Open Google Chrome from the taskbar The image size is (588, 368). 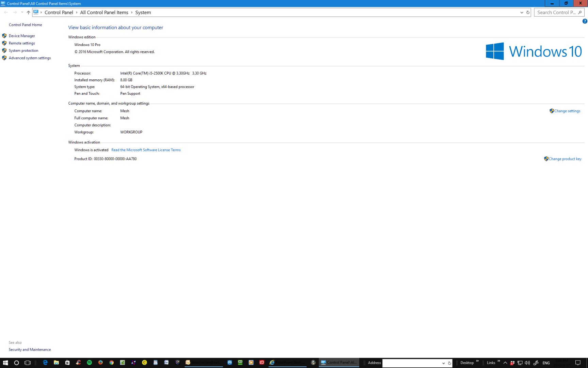(111, 363)
